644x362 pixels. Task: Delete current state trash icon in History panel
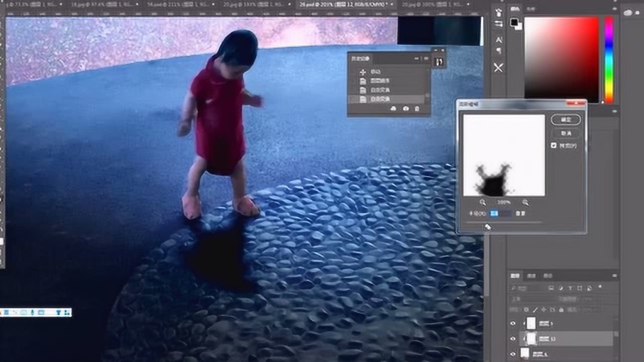click(x=417, y=109)
